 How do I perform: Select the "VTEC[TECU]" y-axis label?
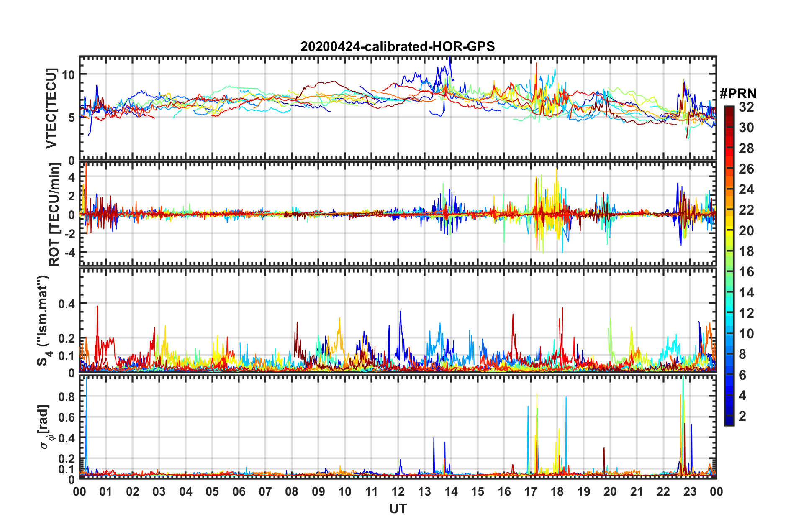[x=51, y=108]
